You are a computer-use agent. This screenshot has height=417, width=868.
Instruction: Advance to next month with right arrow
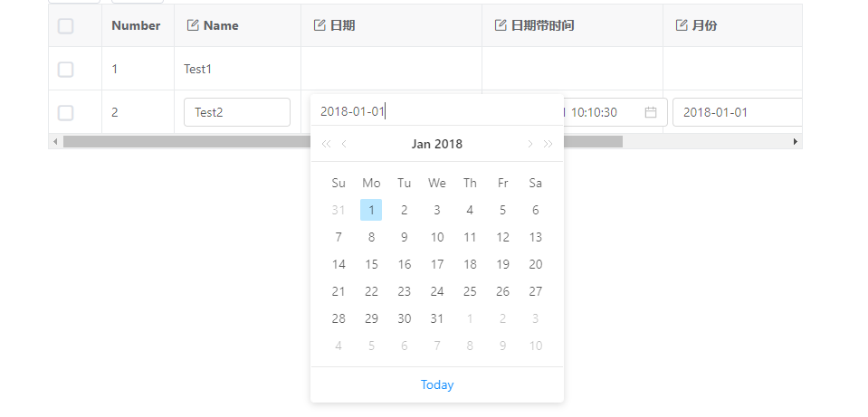(x=529, y=144)
